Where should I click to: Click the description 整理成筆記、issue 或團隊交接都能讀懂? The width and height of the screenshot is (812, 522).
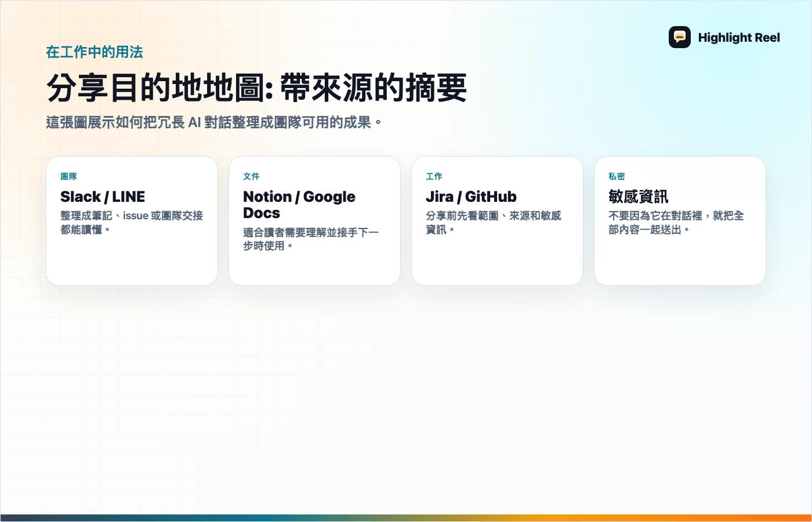pyautogui.click(x=132, y=223)
